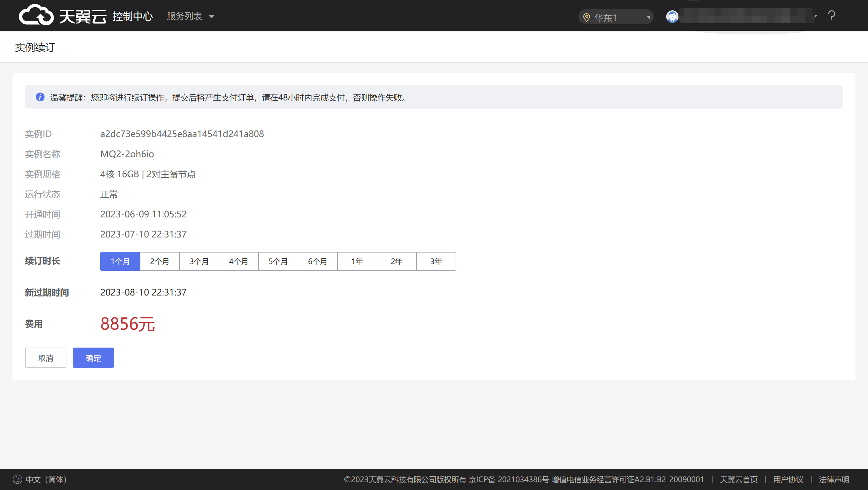Screen dimensions: 868x490
Task: Select 2个月 renewal duration
Action: 160,261
